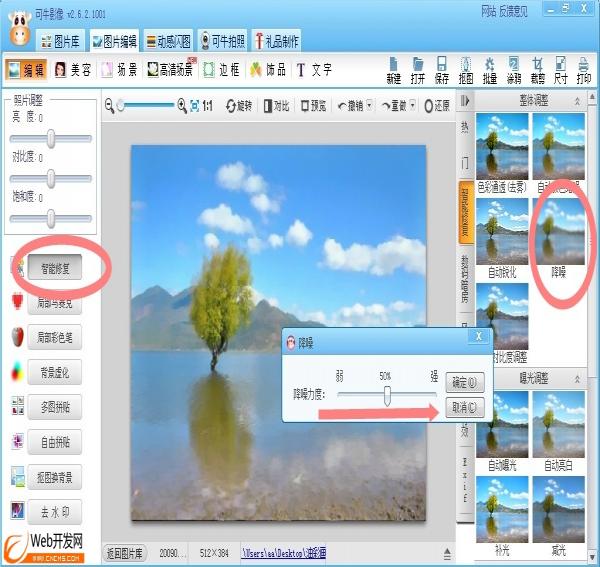Toggle the 1:1 actual size view
Screen dimensions: 600x567
[207, 105]
